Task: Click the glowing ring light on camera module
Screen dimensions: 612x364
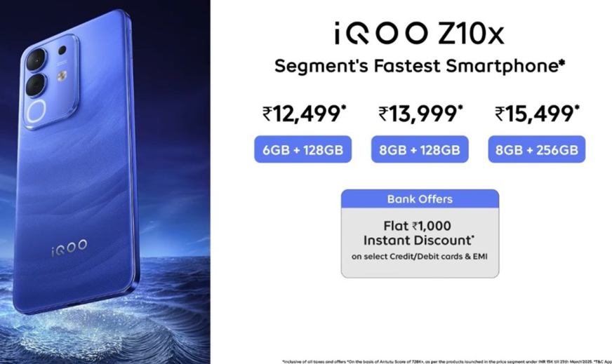Action: (x=36, y=112)
